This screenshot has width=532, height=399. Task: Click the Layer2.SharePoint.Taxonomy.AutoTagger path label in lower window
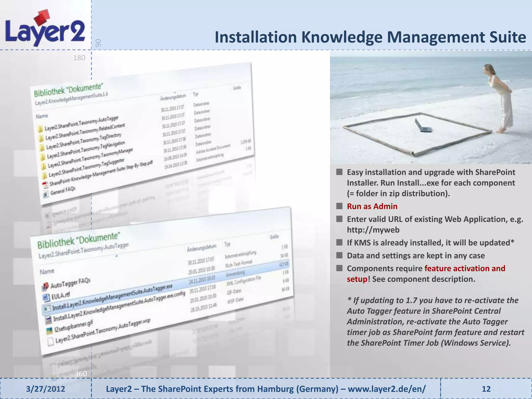point(84,250)
